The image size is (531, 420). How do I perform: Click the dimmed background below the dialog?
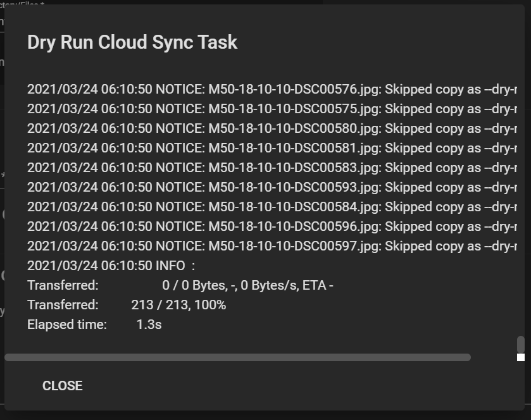tap(266, 416)
